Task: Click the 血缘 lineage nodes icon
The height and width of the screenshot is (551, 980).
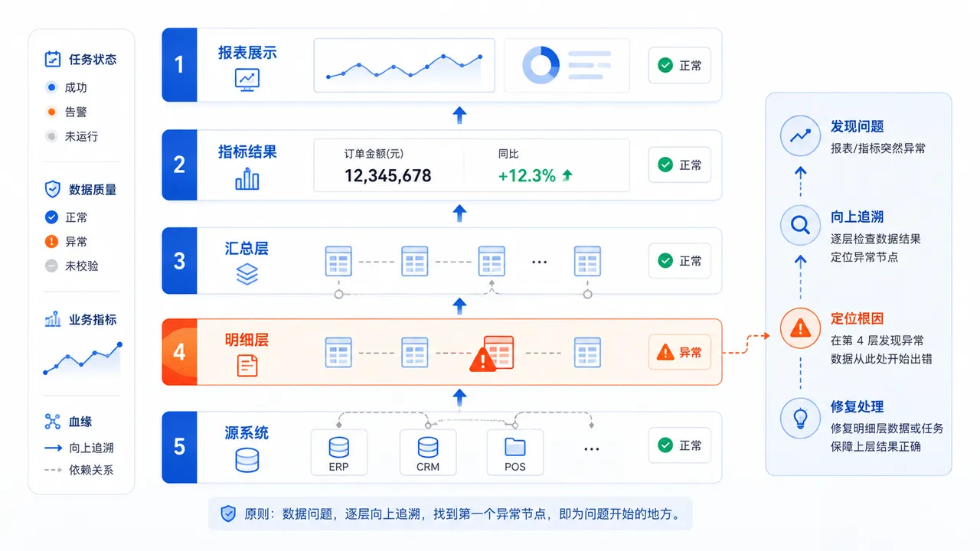Action: coord(52,421)
